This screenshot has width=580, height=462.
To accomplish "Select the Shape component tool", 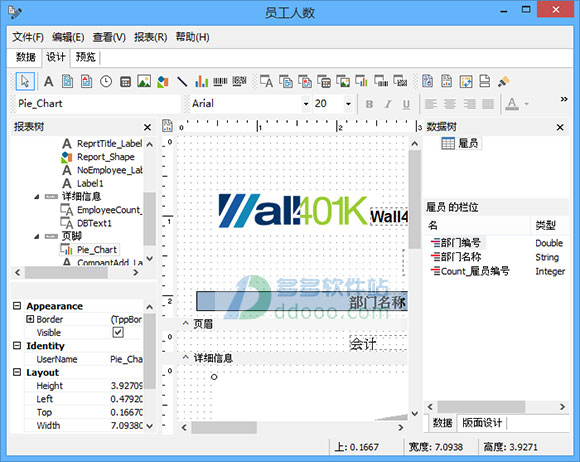I will (163, 81).
